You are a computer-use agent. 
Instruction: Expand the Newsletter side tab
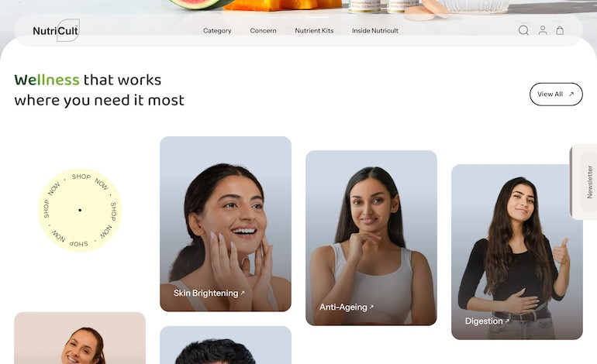[585, 182]
